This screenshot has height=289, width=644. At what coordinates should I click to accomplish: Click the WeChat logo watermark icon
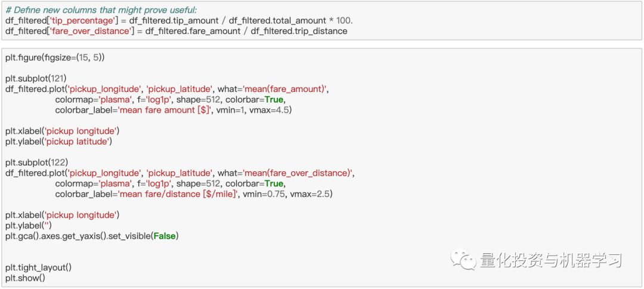[x=463, y=259]
